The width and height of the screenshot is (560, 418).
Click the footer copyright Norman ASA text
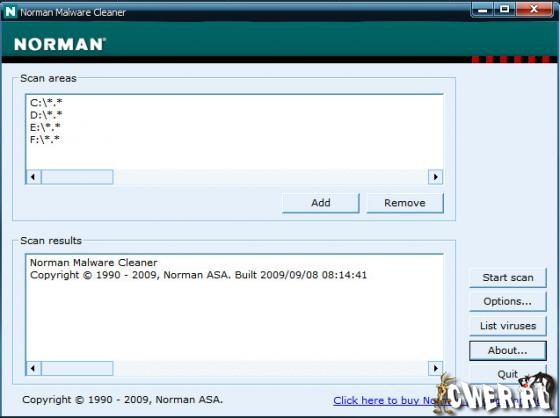(x=122, y=400)
